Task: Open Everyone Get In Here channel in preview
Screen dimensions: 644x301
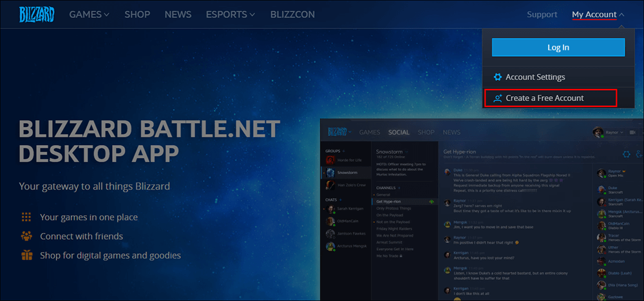Action: click(x=395, y=249)
